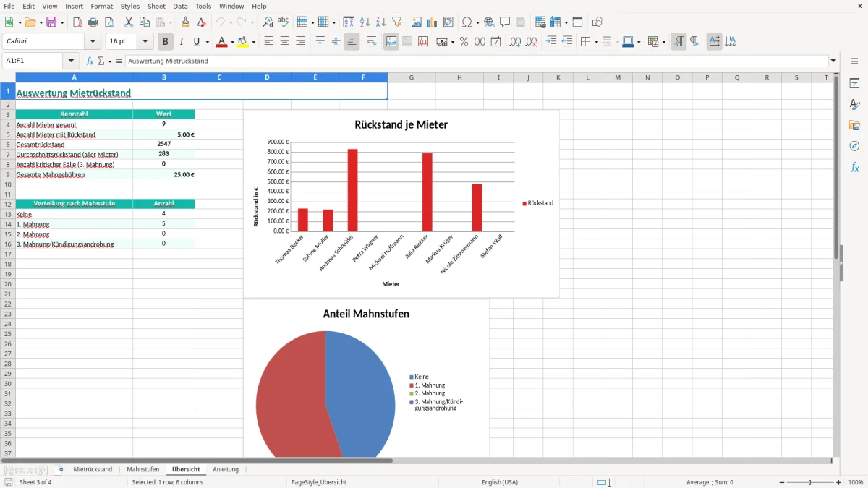The width and height of the screenshot is (868, 488).
Task: Toggle Merge and Center Cells
Action: click(x=391, y=42)
